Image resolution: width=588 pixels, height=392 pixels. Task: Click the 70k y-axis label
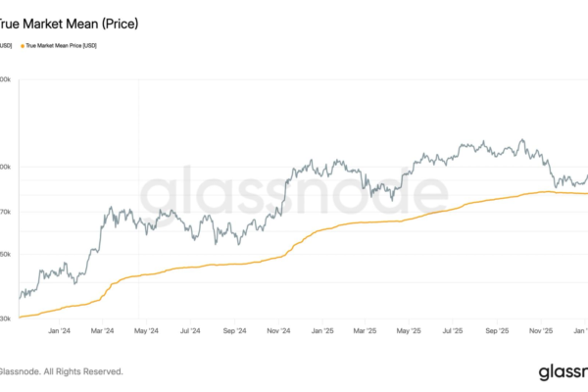point(6,212)
